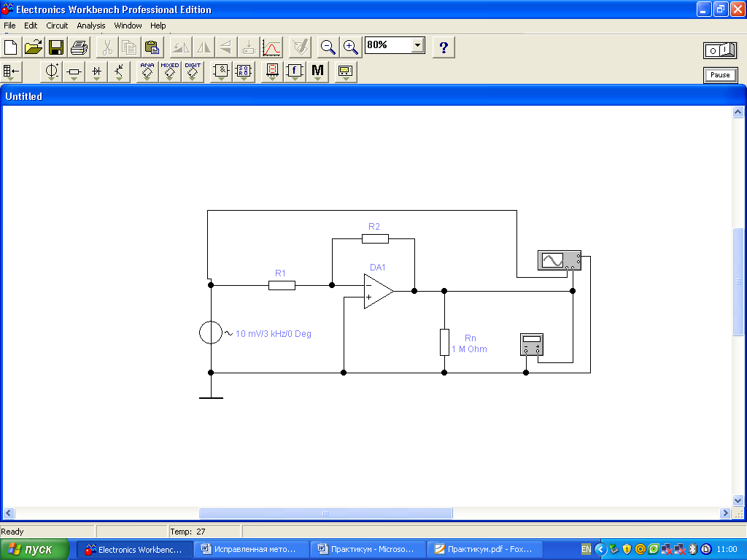
Task: Open the Circuit menu
Action: coord(57,26)
